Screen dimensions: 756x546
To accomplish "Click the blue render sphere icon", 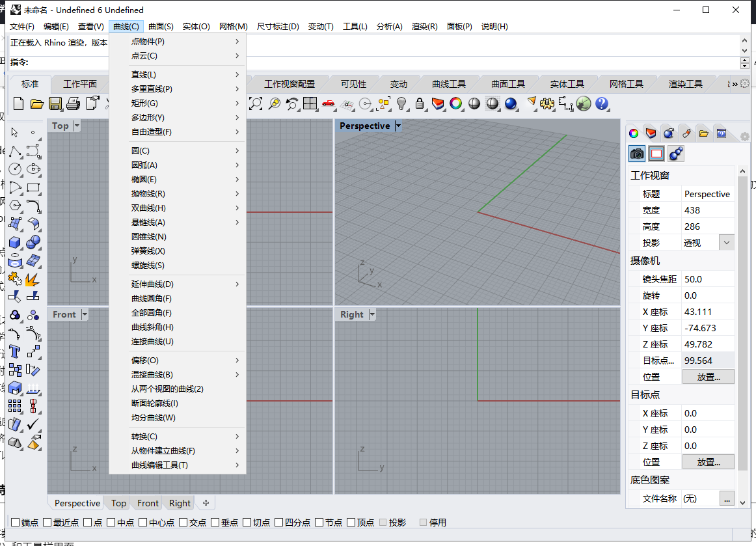I will (511, 103).
